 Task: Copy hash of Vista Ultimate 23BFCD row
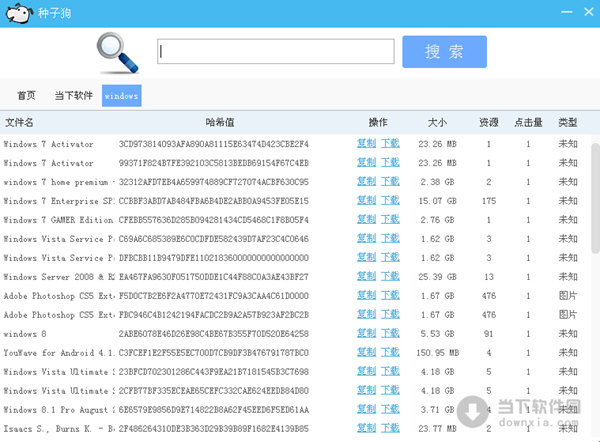(367, 371)
